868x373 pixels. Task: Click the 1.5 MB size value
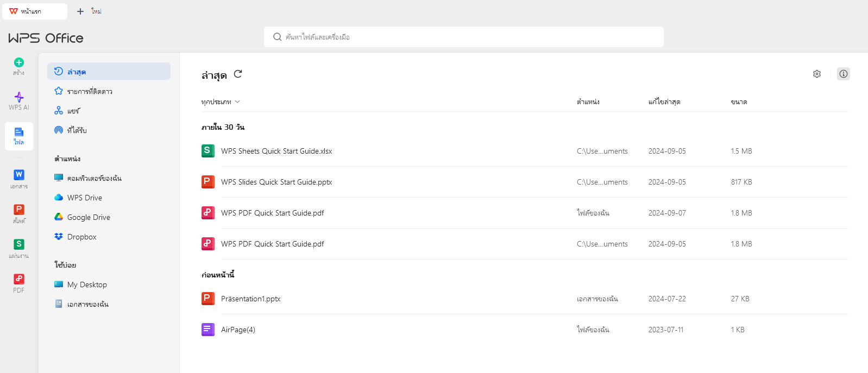(x=741, y=151)
